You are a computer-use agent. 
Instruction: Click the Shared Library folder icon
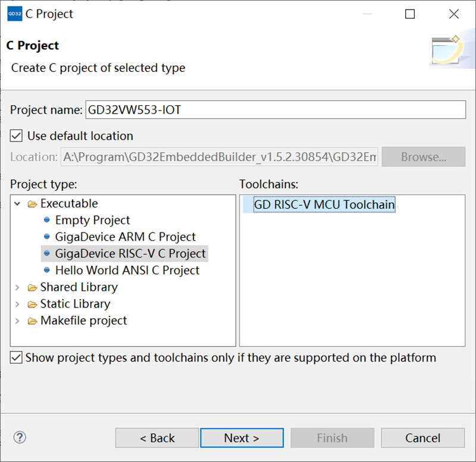[33, 287]
